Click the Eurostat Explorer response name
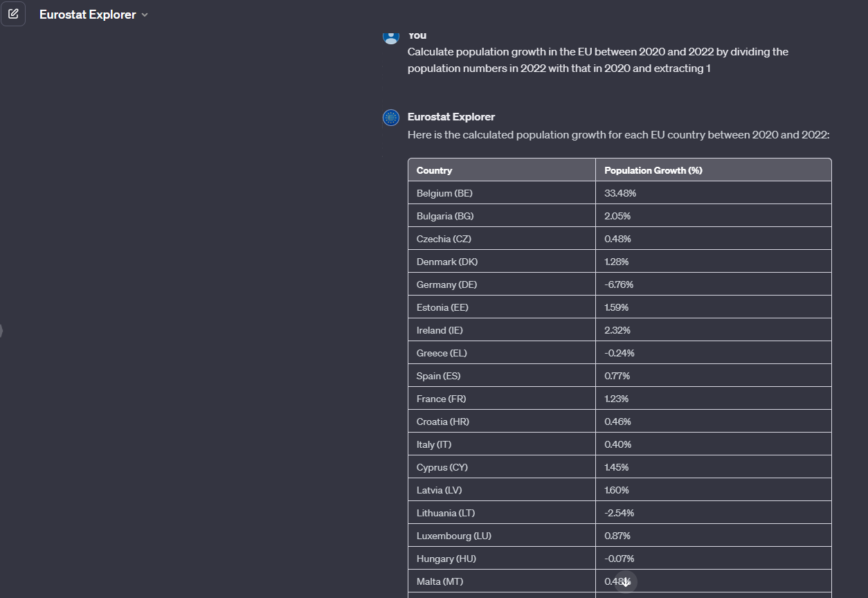Image resolution: width=868 pixels, height=598 pixels. tap(451, 117)
